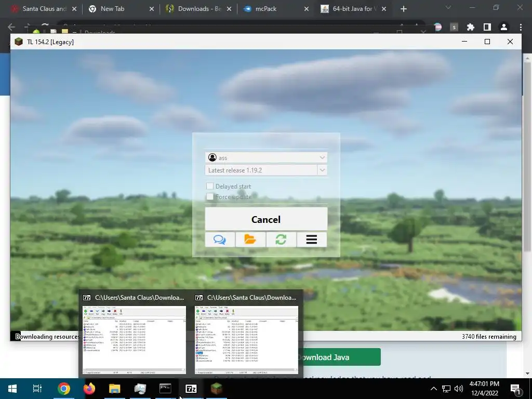Click Latest release 1.19.2 version field

[x=261, y=170]
